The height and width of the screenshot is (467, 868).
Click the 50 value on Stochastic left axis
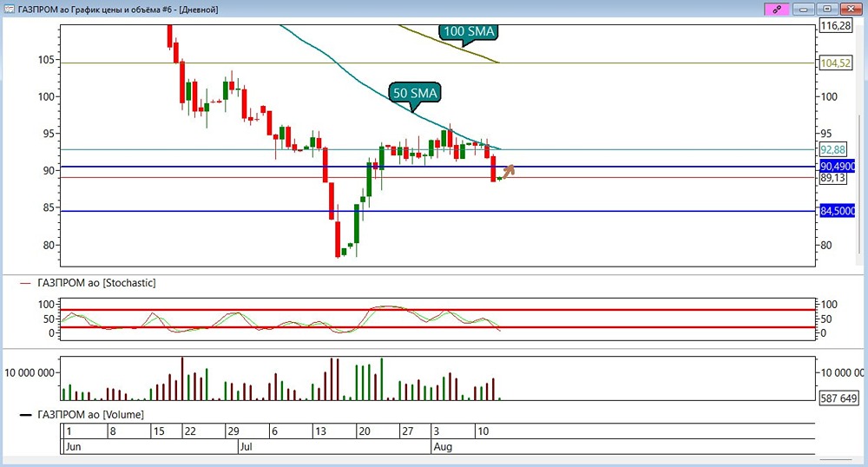point(48,319)
